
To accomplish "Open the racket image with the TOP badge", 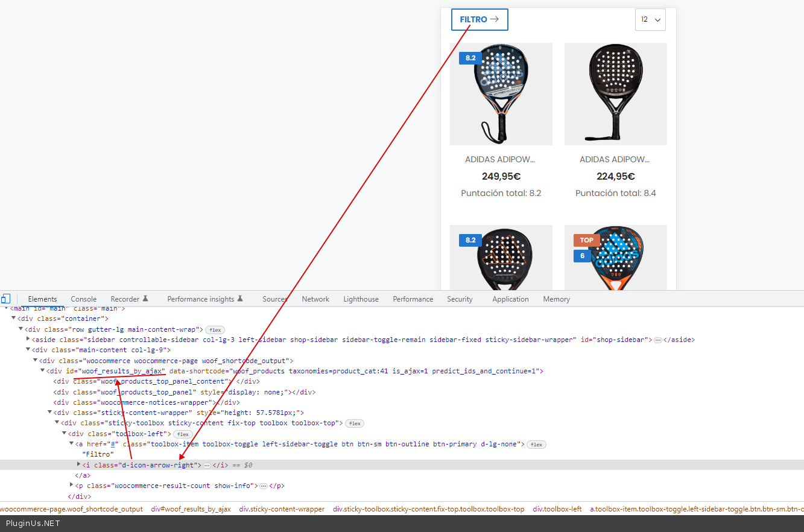I will pos(616,258).
